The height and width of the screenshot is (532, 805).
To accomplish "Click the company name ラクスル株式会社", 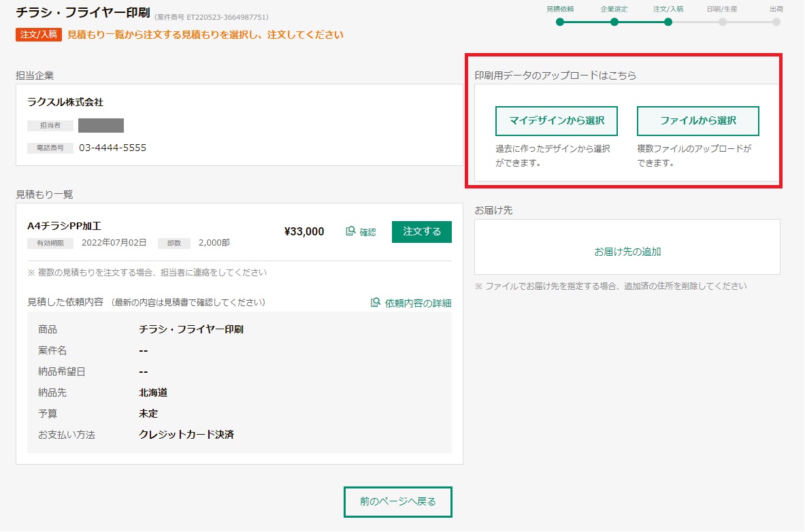I will (65, 102).
